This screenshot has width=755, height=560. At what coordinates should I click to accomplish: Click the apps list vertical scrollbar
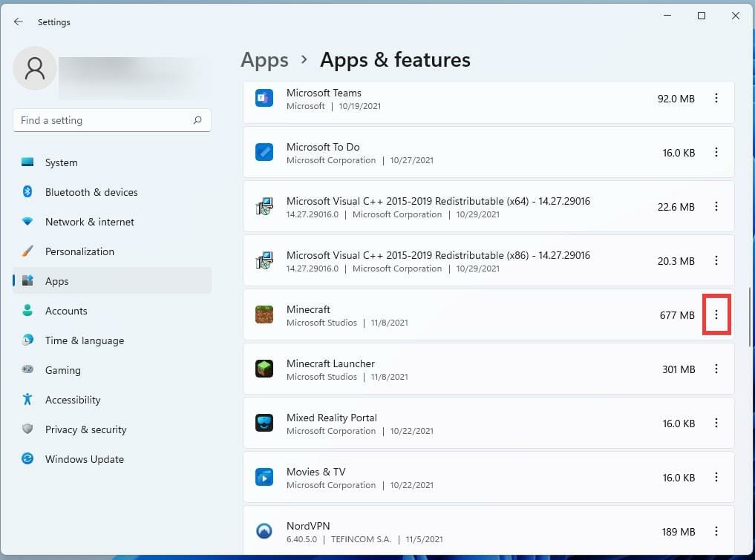750,317
